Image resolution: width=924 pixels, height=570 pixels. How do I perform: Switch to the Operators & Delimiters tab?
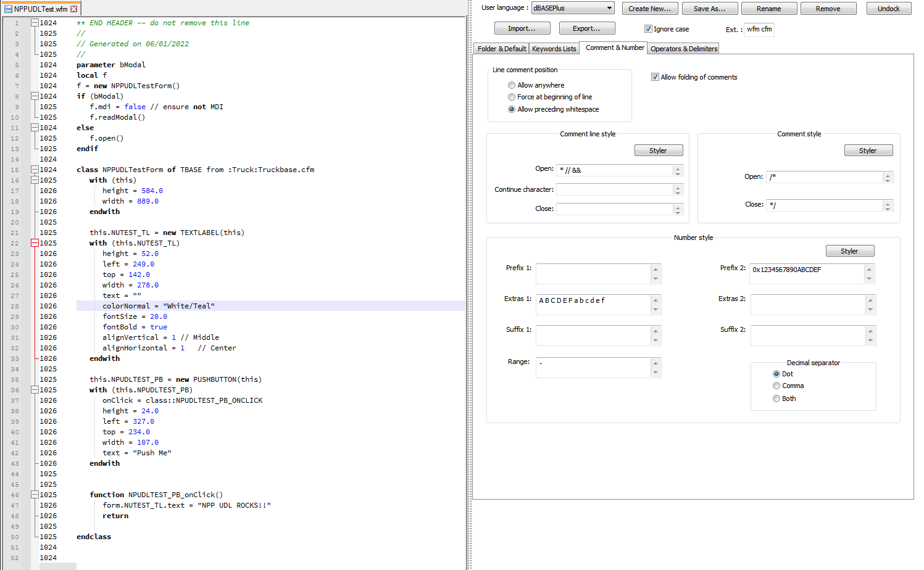(685, 49)
